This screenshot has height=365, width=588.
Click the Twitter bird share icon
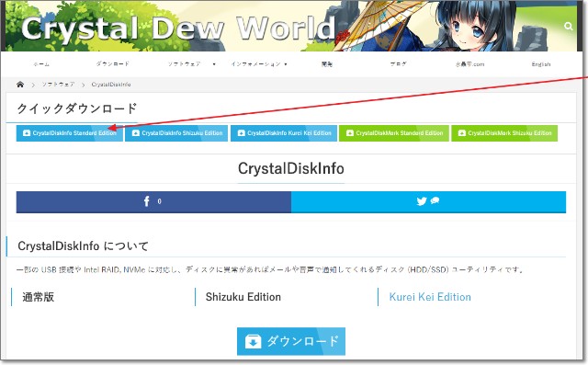pos(422,201)
